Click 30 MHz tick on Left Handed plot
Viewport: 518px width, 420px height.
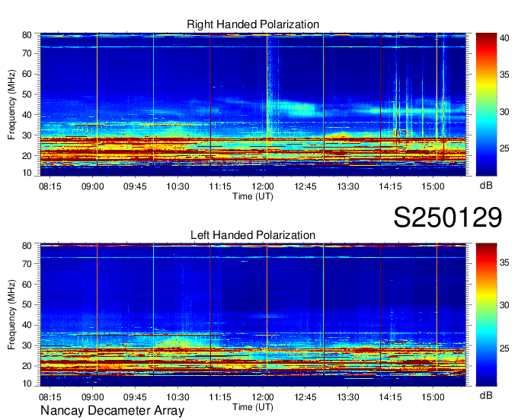[x=27, y=345]
